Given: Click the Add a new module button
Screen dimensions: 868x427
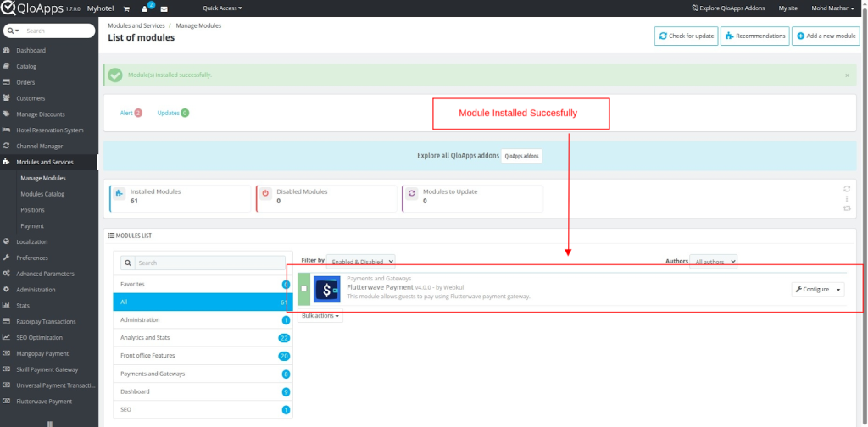Looking at the screenshot, I should tap(825, 36).
